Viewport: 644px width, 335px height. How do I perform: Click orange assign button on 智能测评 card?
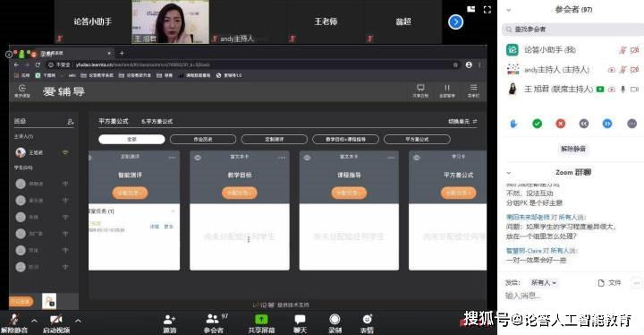click(130, 193)
